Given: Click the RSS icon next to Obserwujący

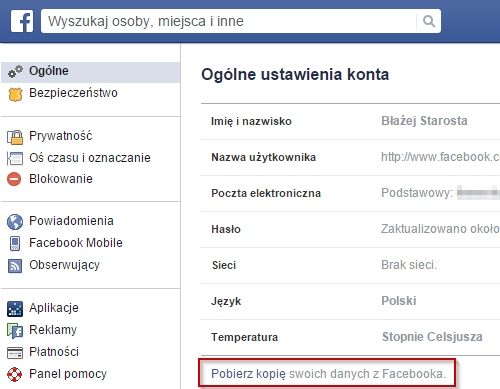Looking at the screenshot, I should [15, 266].
